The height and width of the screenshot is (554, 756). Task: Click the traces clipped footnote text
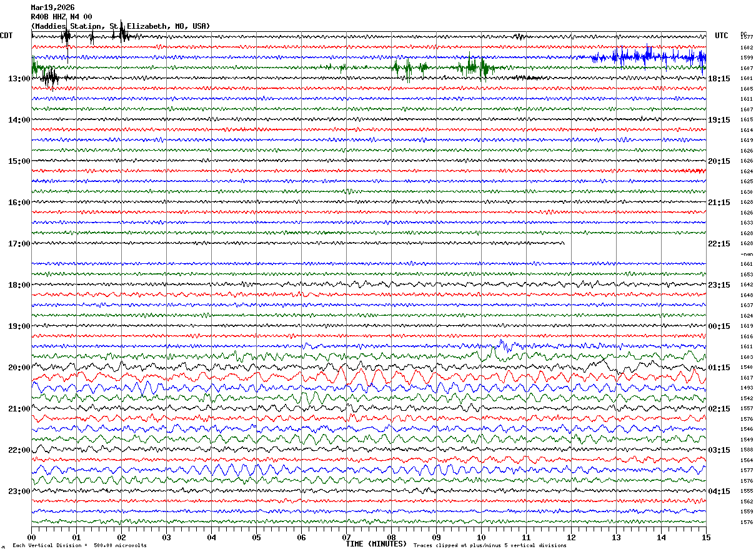(x=490, y=545)
